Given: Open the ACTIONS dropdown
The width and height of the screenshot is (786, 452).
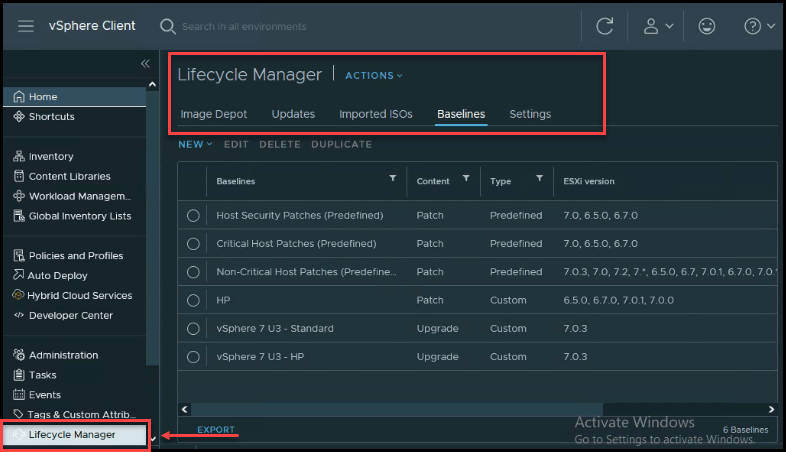Looking at the screenshot, I should [374, 76].
